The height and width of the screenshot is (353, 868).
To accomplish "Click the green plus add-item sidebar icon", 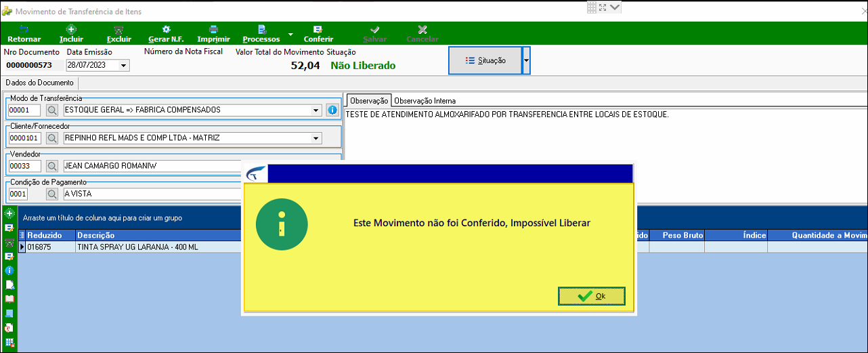I will coord(9,213).
